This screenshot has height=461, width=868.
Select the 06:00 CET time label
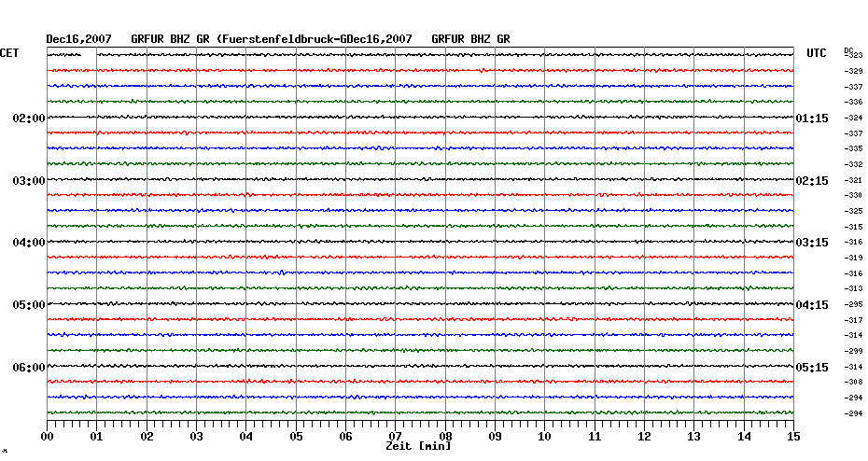(x=29, y=368)
